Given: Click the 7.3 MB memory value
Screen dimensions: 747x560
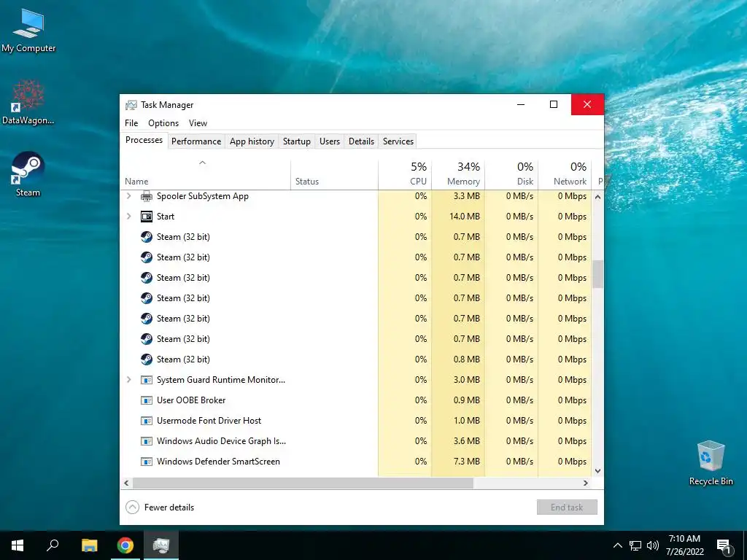Looking at the screenshot, I should tap(466, 462).
